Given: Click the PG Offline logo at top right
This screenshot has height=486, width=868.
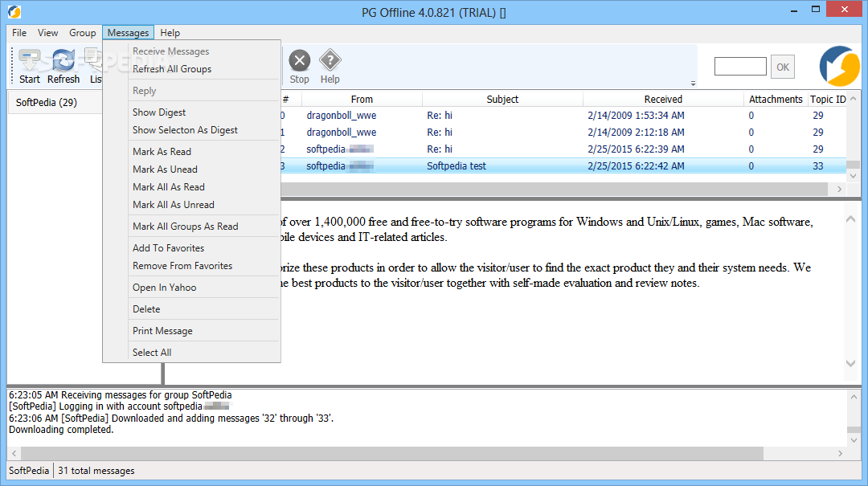Looking at the screenshot, I should click(x=839, y=67).
